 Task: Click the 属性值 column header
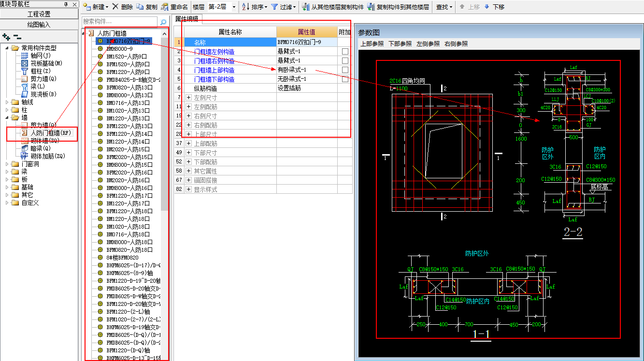pyautogui.click(x=307, y=32)
